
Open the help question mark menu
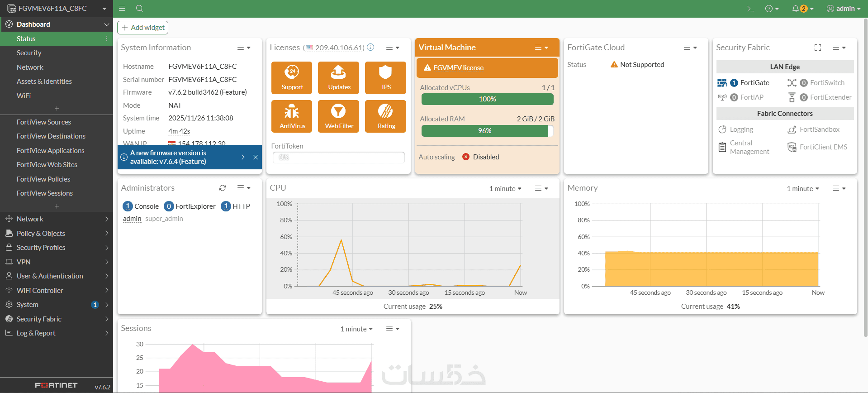coord(772,9)
